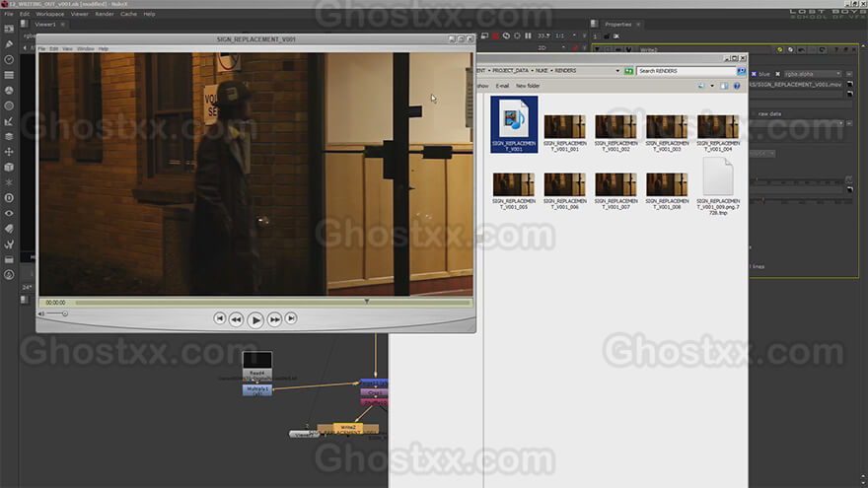Click the PROJECT_DATA breadcrumb in address bar
868x488 pixels.
(x=510, y=71)
